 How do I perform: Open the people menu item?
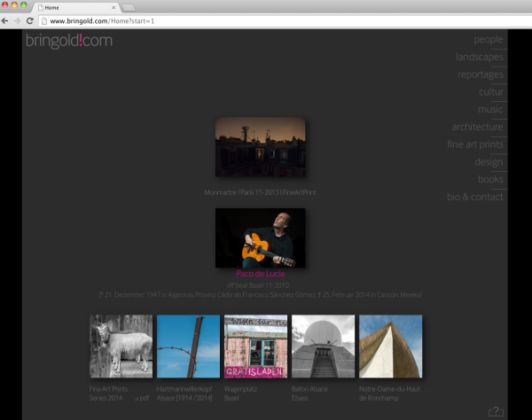488,39
